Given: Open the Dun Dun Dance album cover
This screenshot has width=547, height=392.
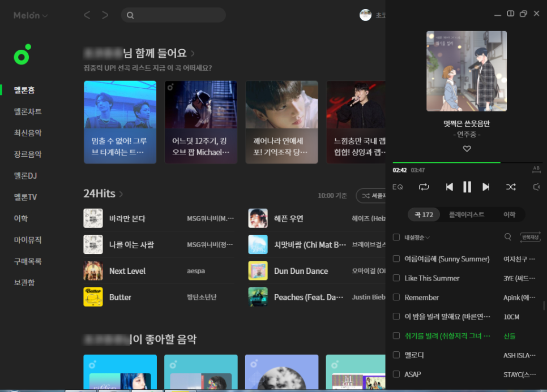Looking at the screenshot, I should pyautogui.click(x=258, y=271).
